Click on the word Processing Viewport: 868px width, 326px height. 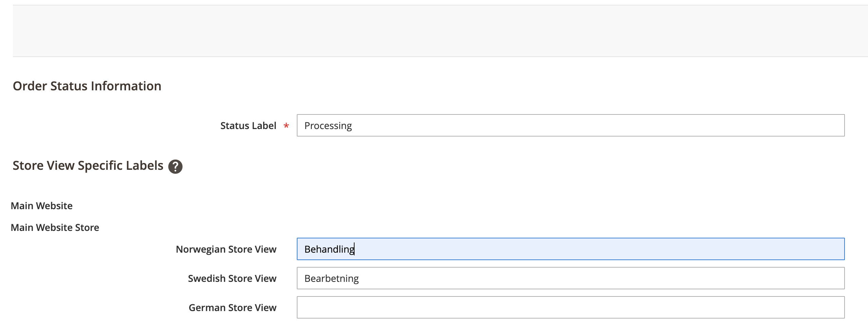click(328, 126)
